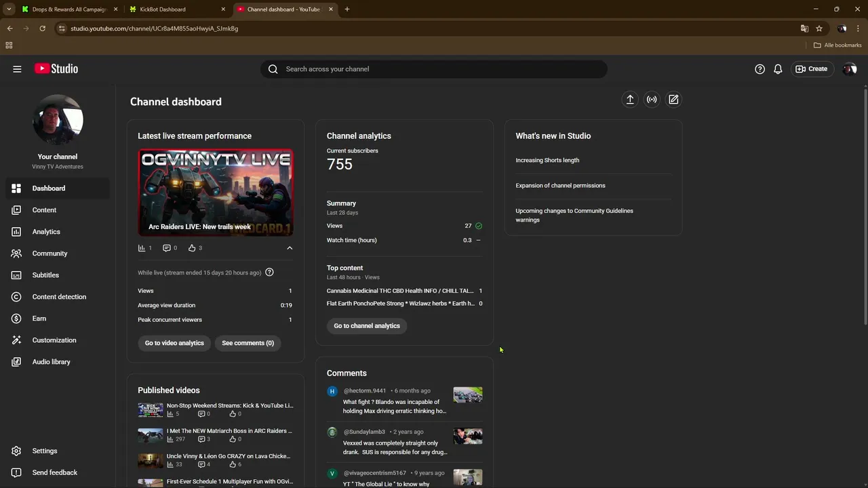Open First-Ever Schedule 1 Multiplayer video
Image resolution: width=868 pixels, height=488 pixels.
(230, 481)
